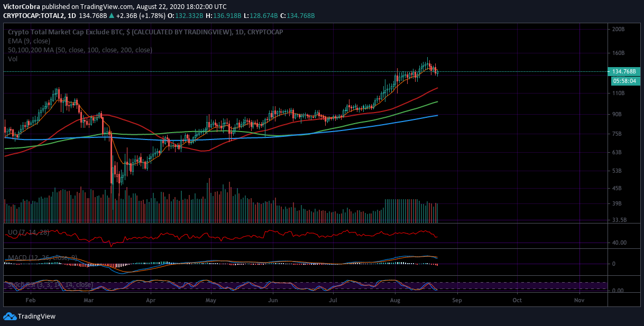Click the Mar label on the time axis
644x326 pixels.
click(x=89, y=300)
